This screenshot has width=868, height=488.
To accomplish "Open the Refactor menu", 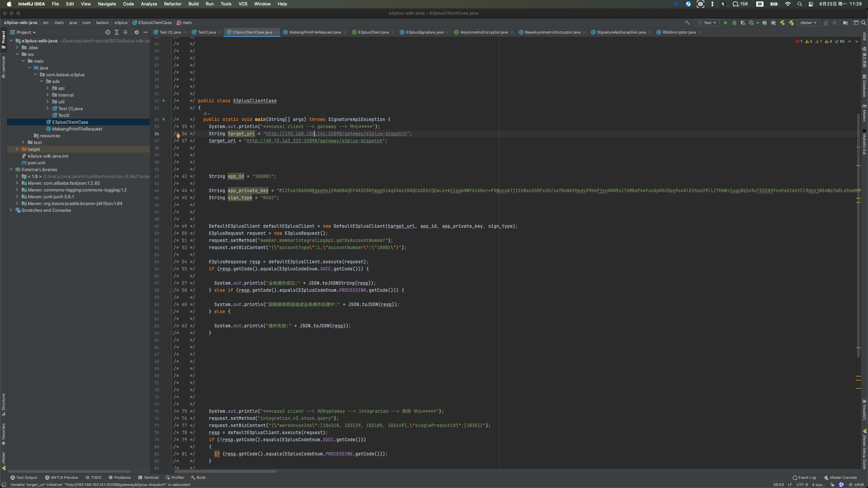I will (x=173, y=4).
